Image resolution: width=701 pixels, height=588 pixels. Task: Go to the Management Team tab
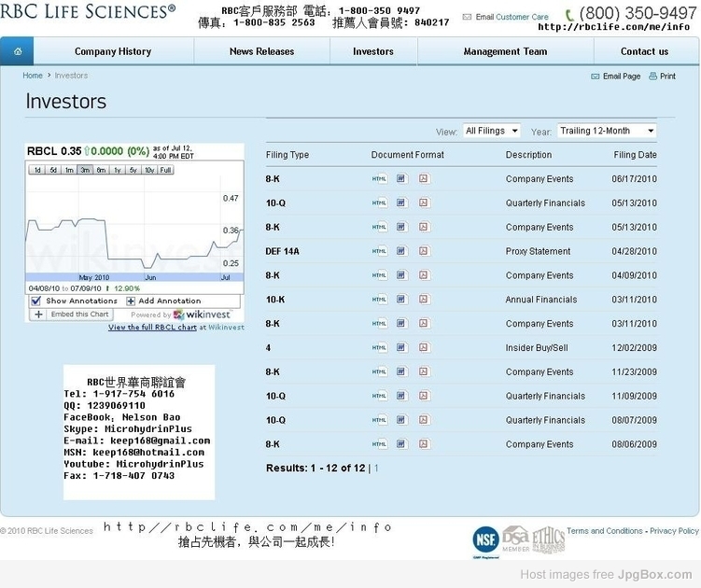coord(505,51)
